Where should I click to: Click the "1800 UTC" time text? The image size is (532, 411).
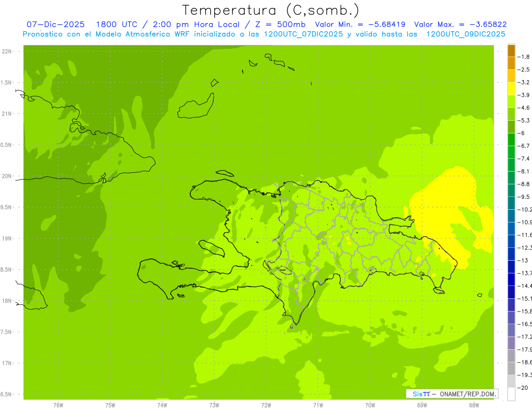click(117, 24)
